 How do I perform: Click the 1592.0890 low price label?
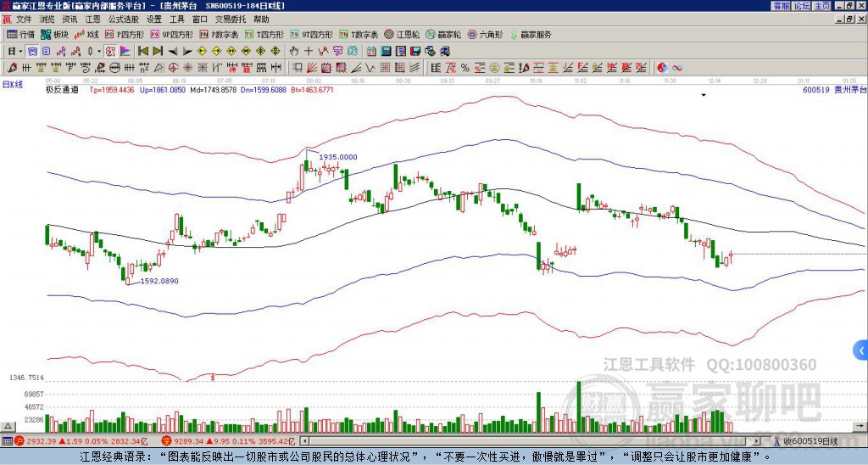pos(159,281)
